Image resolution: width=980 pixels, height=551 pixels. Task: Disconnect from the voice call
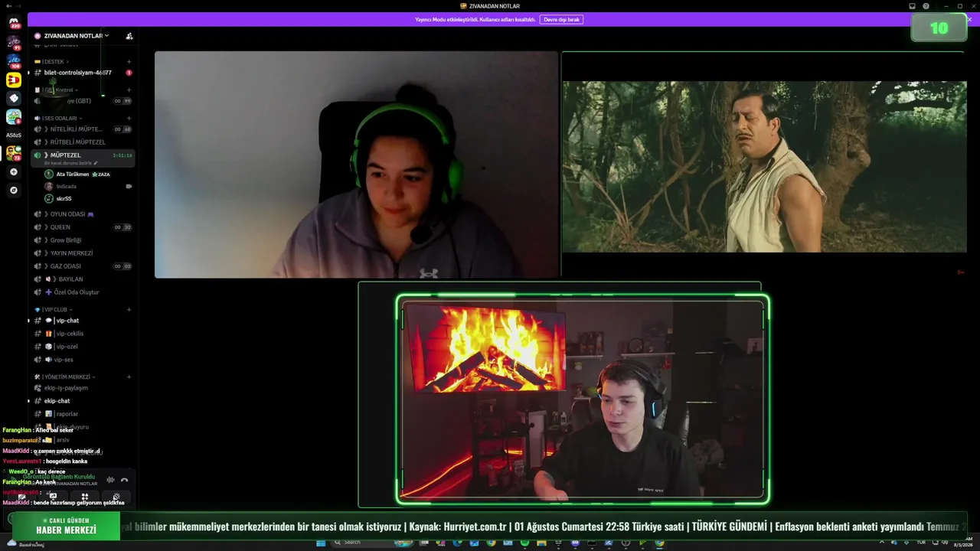point(124,480)
